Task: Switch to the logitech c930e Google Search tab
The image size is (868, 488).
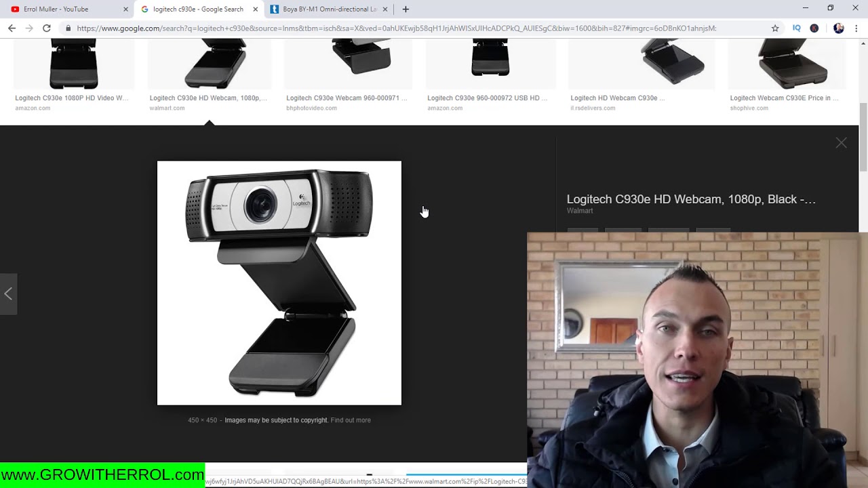Action: click(199, 9)
